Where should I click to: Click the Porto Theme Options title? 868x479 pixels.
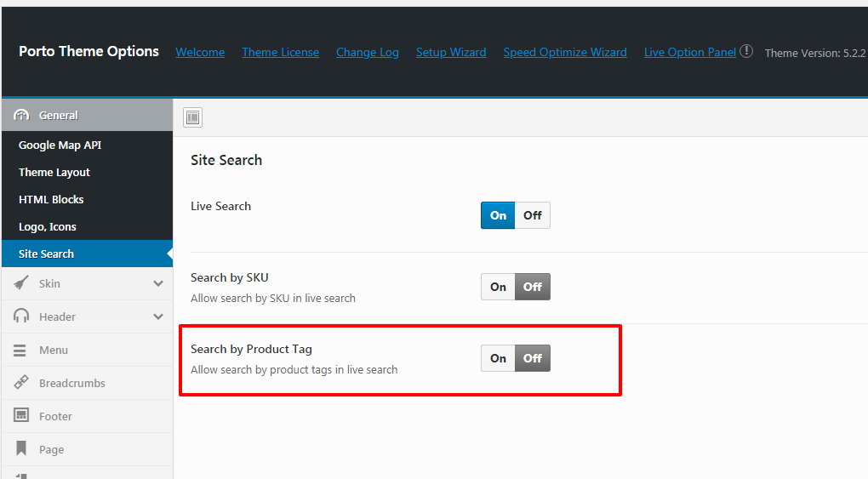tap(89, 52)
